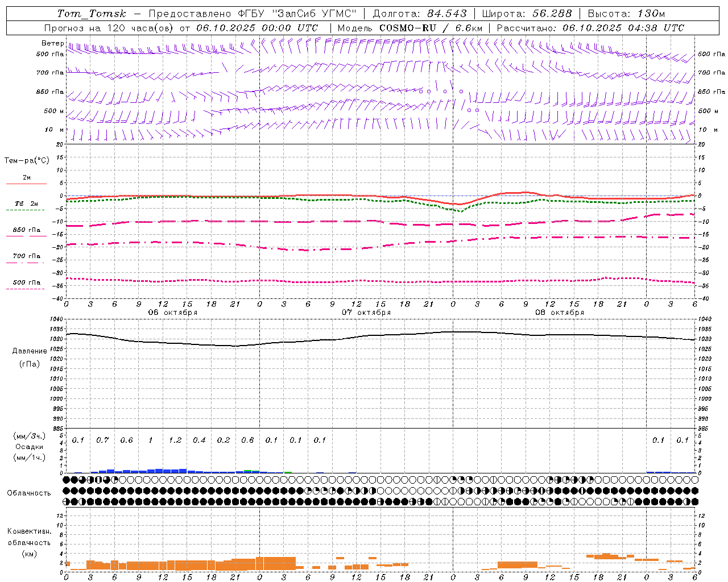Click the 0.7 precipitation value
The image size is (728, 582).
tap(102, 440)
